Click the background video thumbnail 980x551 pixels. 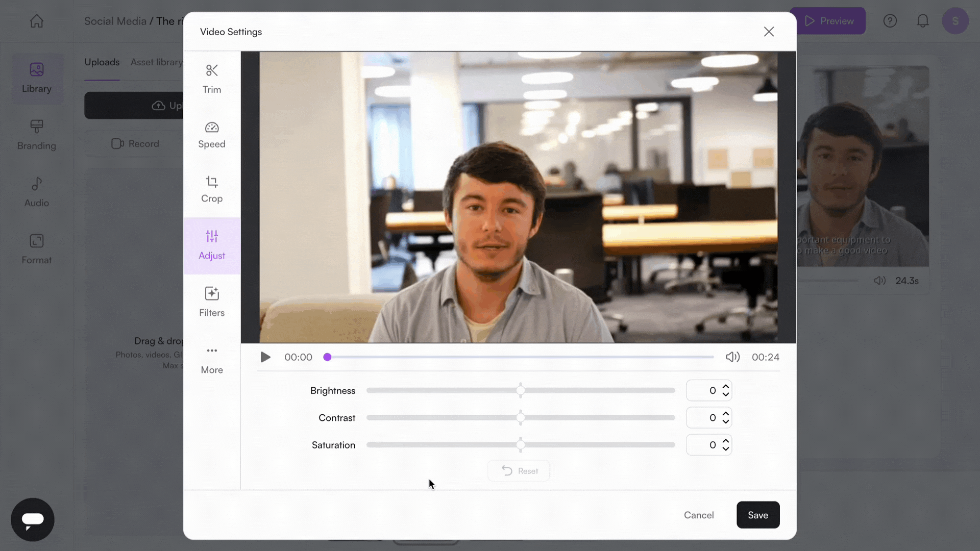click(863, 166)
